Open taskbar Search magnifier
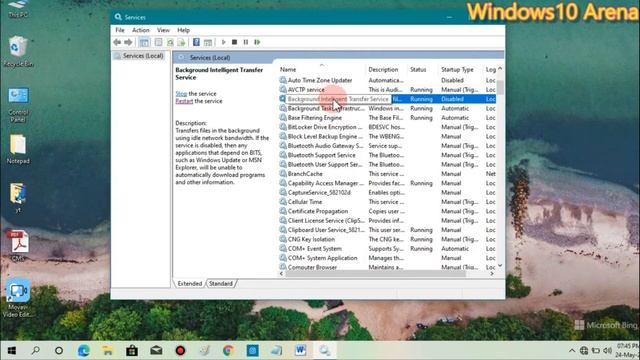640x360 pixels. coord(36,350)
